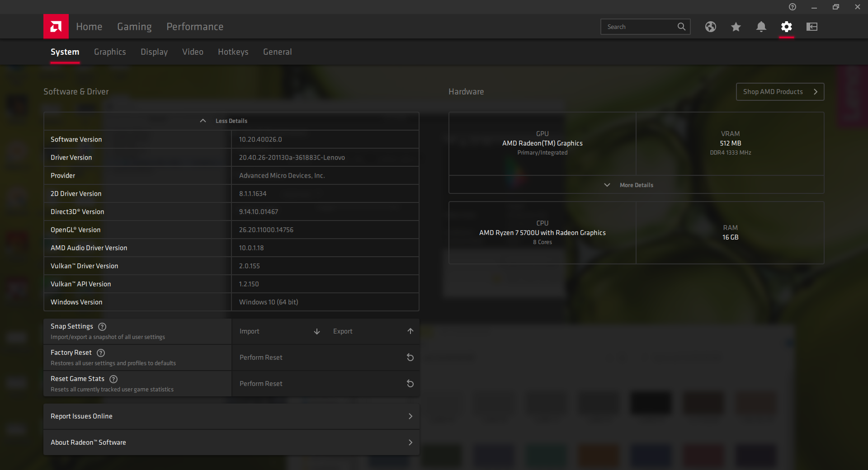Screen dimensions: 868x470
Task: Go to the Gaming tab
Action: coord(134,27)
